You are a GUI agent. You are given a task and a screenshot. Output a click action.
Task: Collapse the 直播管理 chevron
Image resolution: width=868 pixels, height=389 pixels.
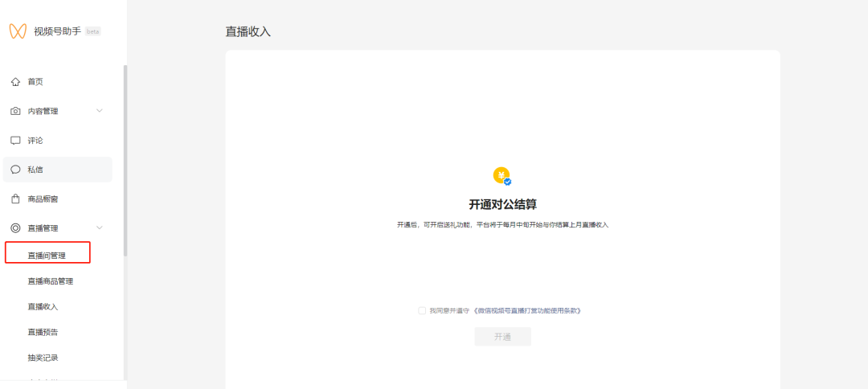100,227
